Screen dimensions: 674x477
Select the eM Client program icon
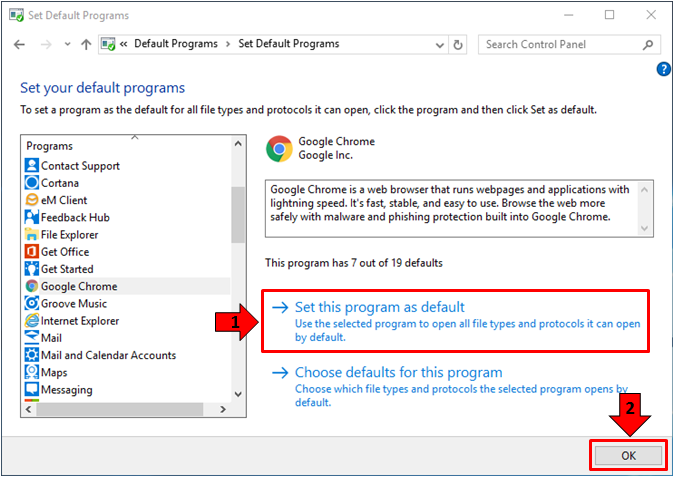pyautogui.click(x=32, y=200)
